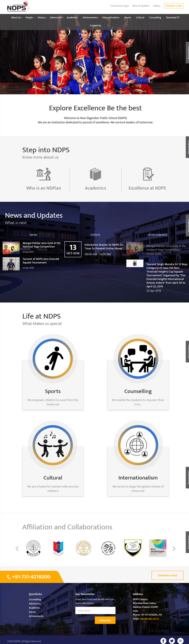Follow the Counselling quicklink in footer
The width and height of the screenshot is (189, 644).
click(35, 599)
